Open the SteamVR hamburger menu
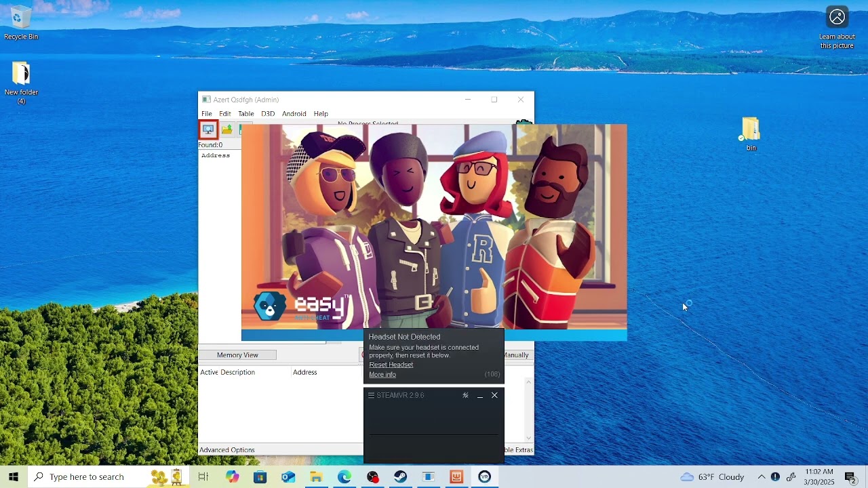 click(x=371, y=395)
